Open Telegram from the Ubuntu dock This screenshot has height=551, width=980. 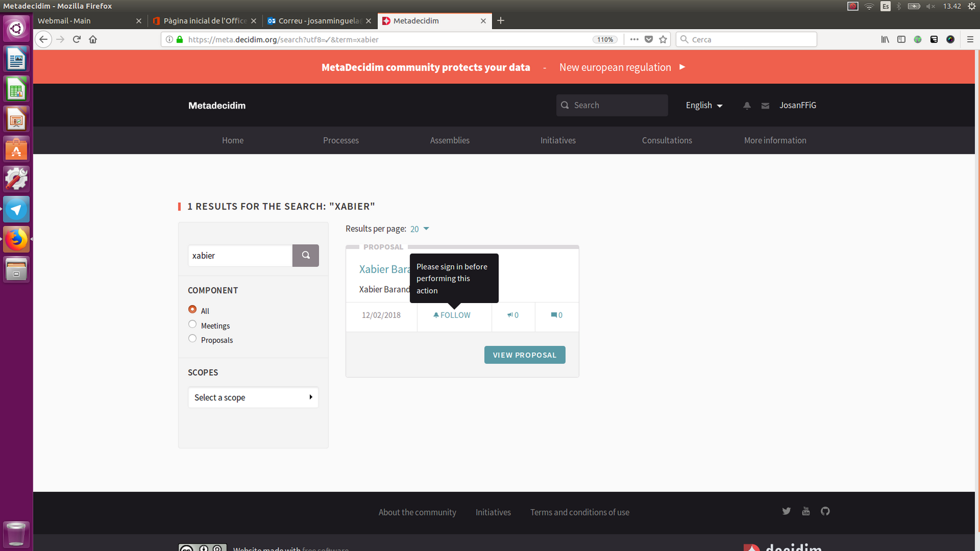(16, 210)
